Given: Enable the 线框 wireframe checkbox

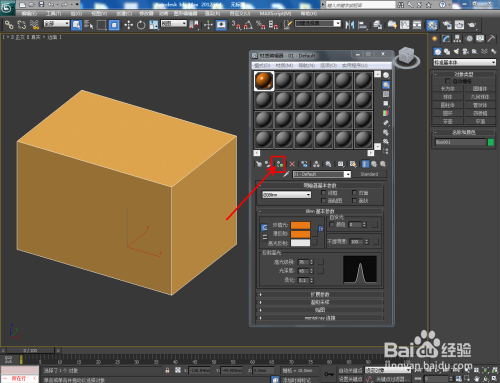Looking at the screenshot, I should [x=323, y=193].
